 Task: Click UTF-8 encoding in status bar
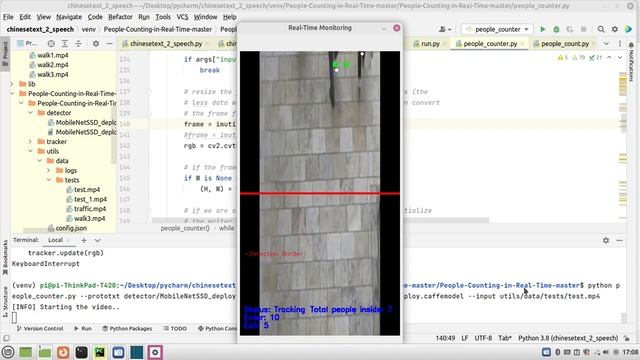tap(483, 338)
